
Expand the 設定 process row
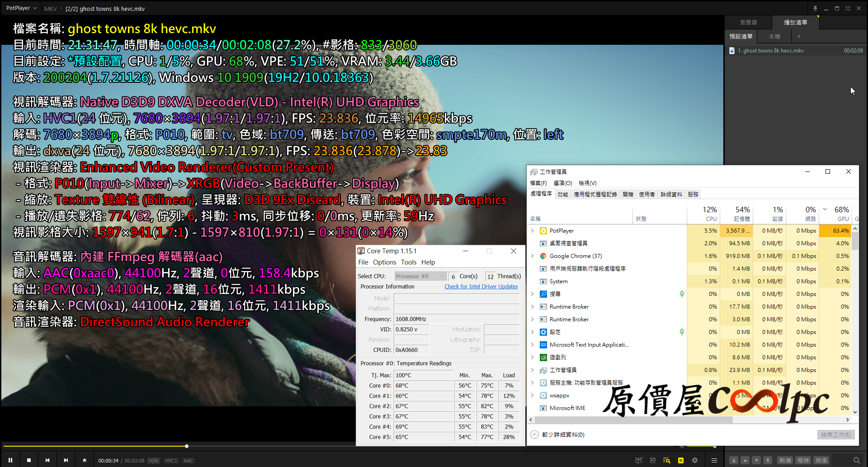(x=533, y=332)
